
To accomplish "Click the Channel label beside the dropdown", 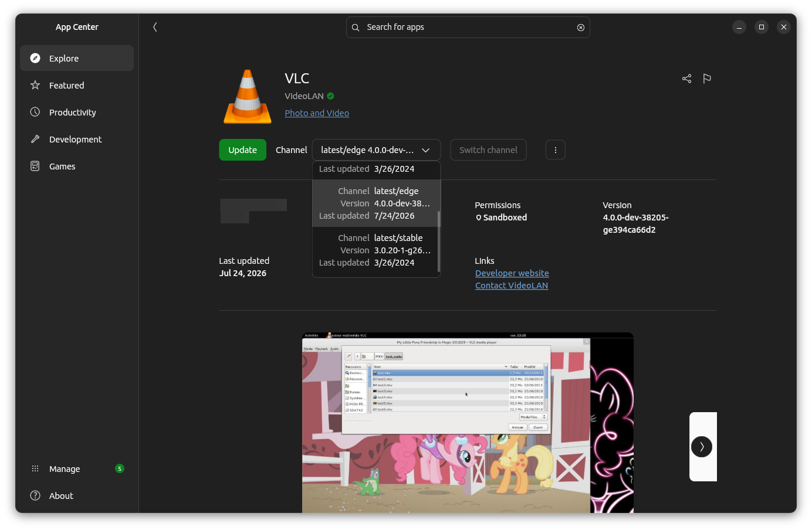I will [x=292, y=150].
